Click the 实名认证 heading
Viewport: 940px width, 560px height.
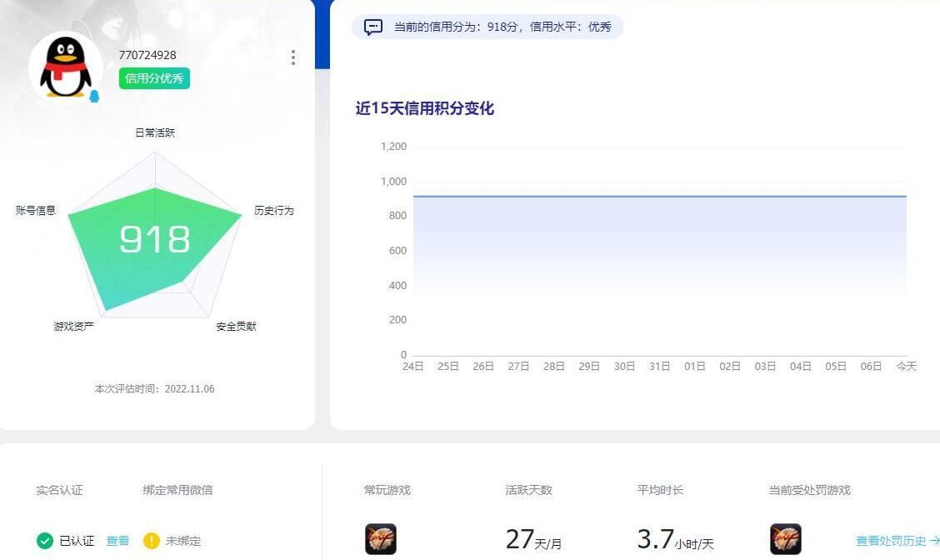(x=59, y=490)
